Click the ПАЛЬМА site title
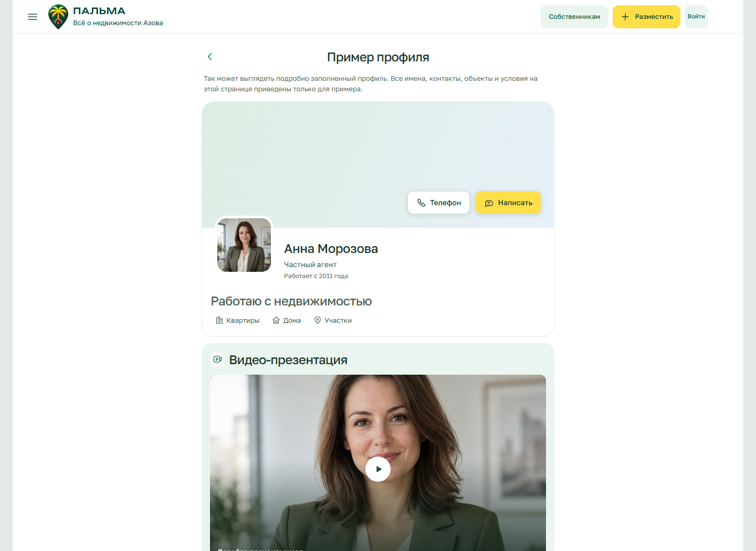 [99, 11]
